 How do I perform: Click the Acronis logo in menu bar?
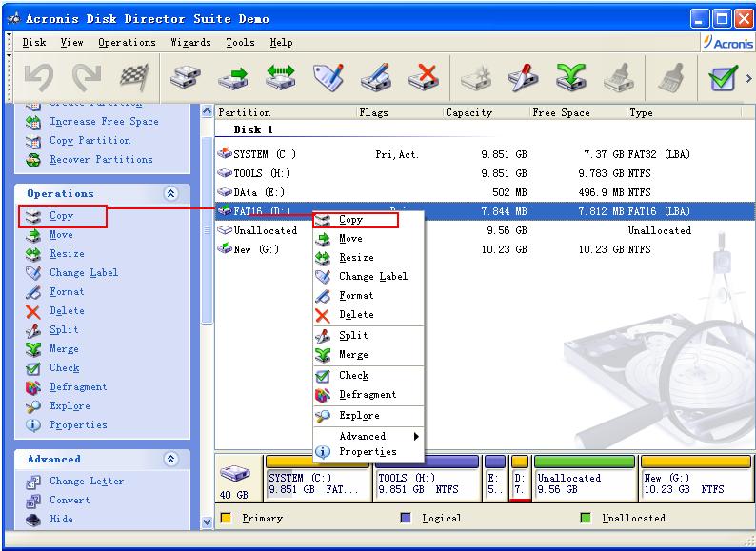point(727,43)
